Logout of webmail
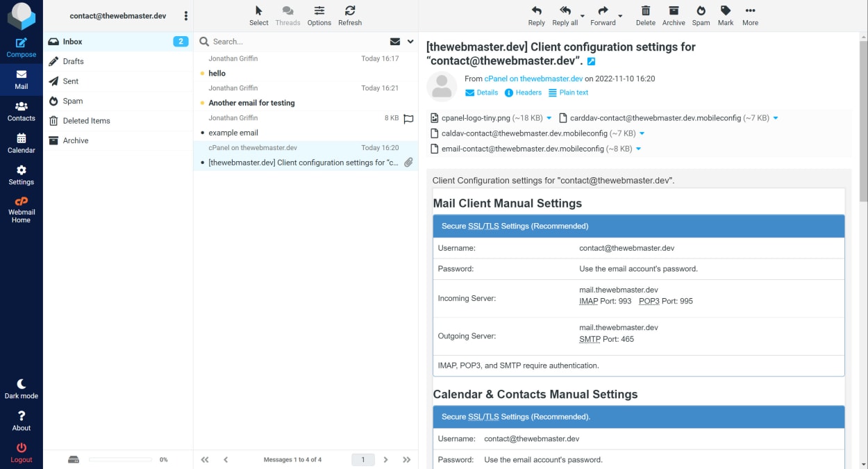The height and width of the screenshot is (469, 868). pyautogui.click(x=22, y=453)
